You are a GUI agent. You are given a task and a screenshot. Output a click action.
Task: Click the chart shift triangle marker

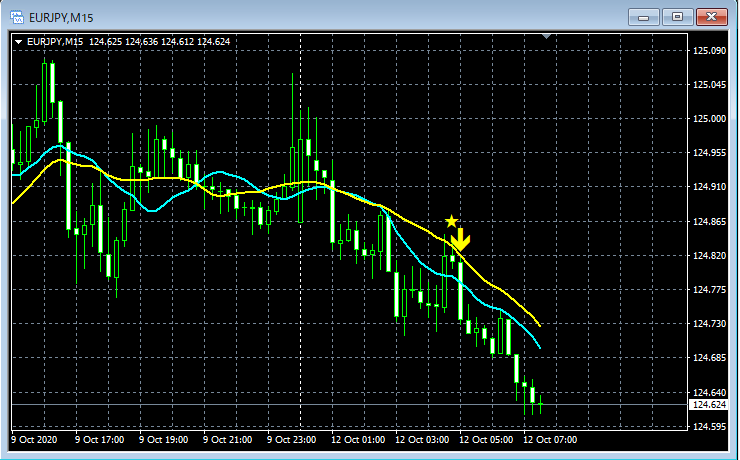[547, 36]
